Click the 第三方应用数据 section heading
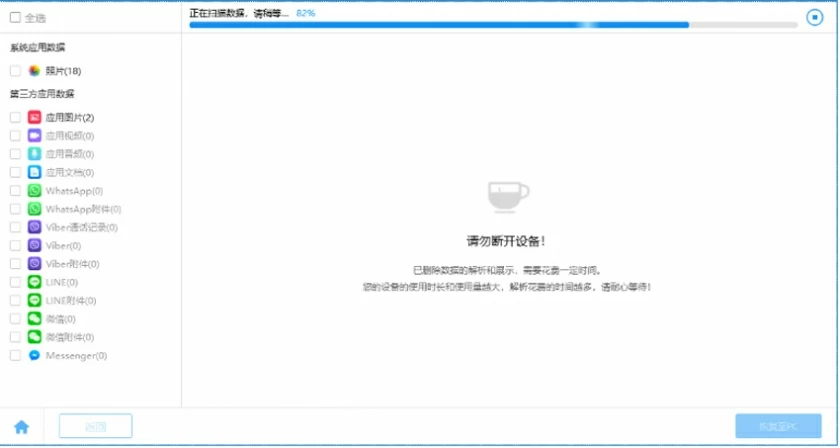The height and width of the screenshot is (448, 840). pyautogui.click(x=42, y=94)
